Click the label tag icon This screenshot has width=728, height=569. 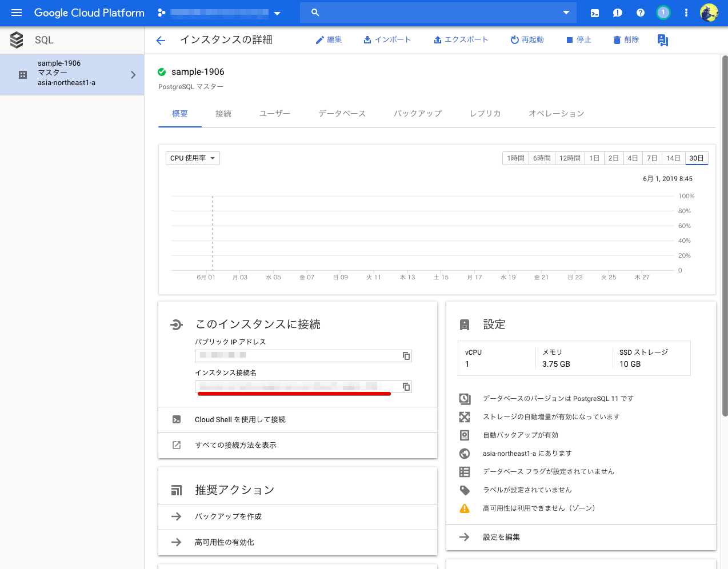click(x=465, y=490)
